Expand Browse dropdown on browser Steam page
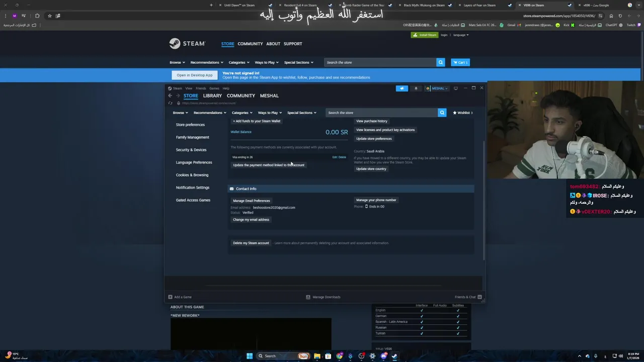 coord(177,62)
